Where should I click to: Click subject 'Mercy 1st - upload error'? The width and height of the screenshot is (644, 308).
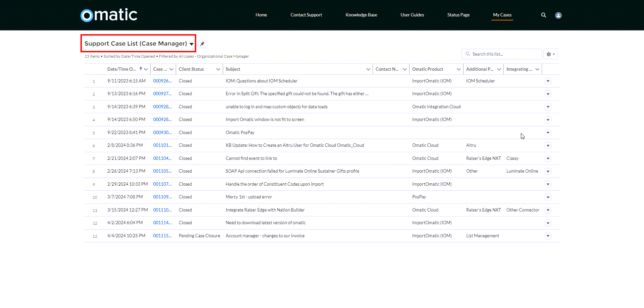249,197
